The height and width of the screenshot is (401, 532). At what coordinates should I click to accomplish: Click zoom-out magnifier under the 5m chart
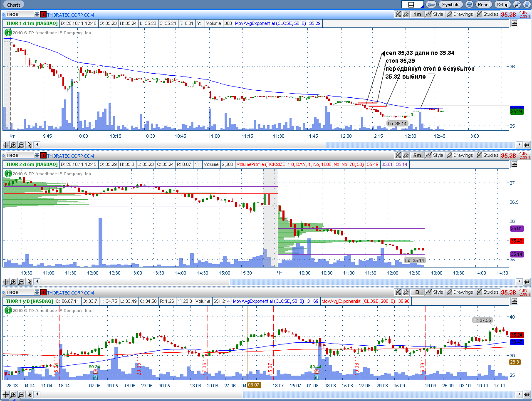tap(21, 282)
